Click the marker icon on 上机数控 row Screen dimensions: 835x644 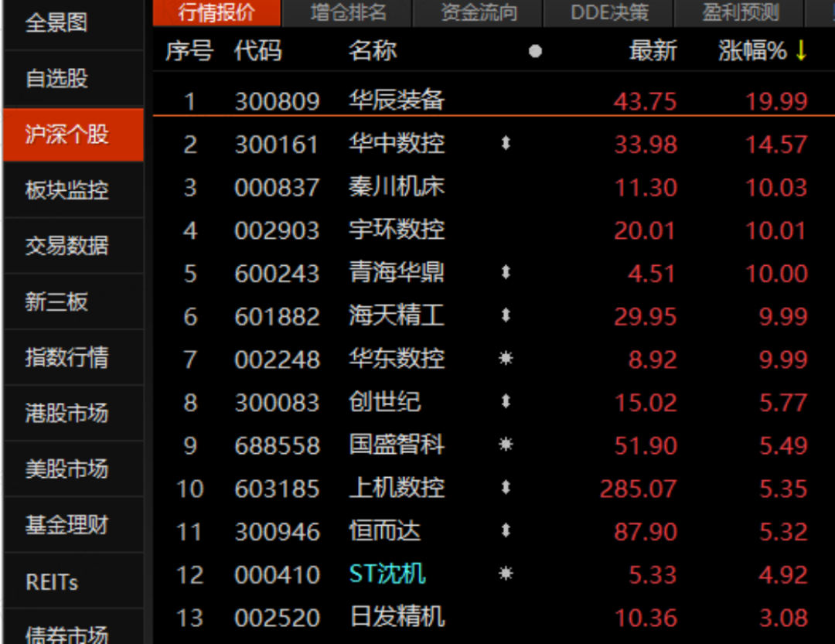pyautogui.click(x=506, y=487)
